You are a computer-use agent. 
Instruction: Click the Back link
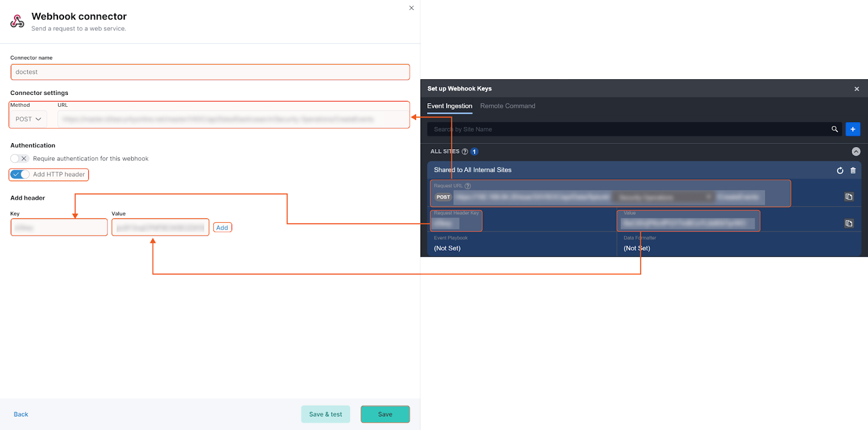(21, 414)
